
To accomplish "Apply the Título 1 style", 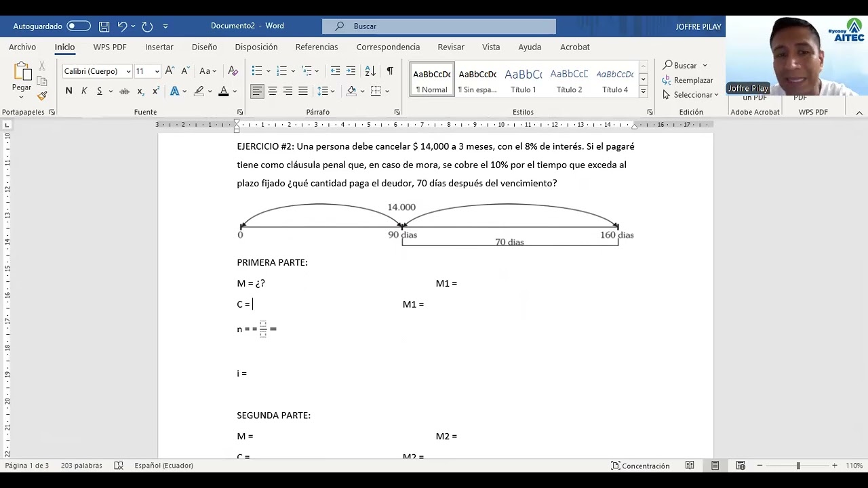I will point(524,79).
